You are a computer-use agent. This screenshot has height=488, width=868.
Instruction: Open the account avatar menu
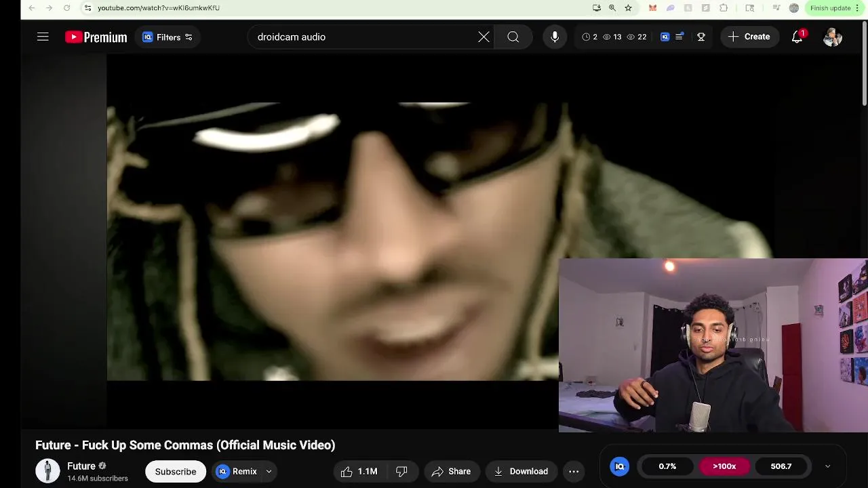point(832,37)
